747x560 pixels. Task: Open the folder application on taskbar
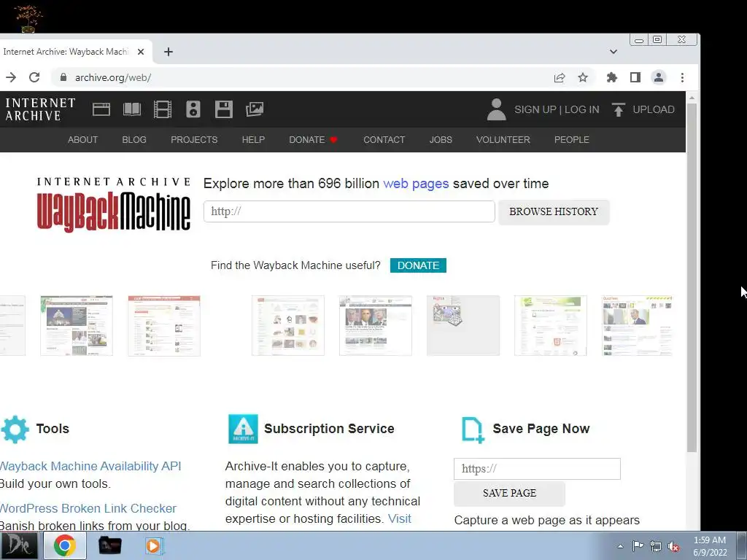click(109, 545)
